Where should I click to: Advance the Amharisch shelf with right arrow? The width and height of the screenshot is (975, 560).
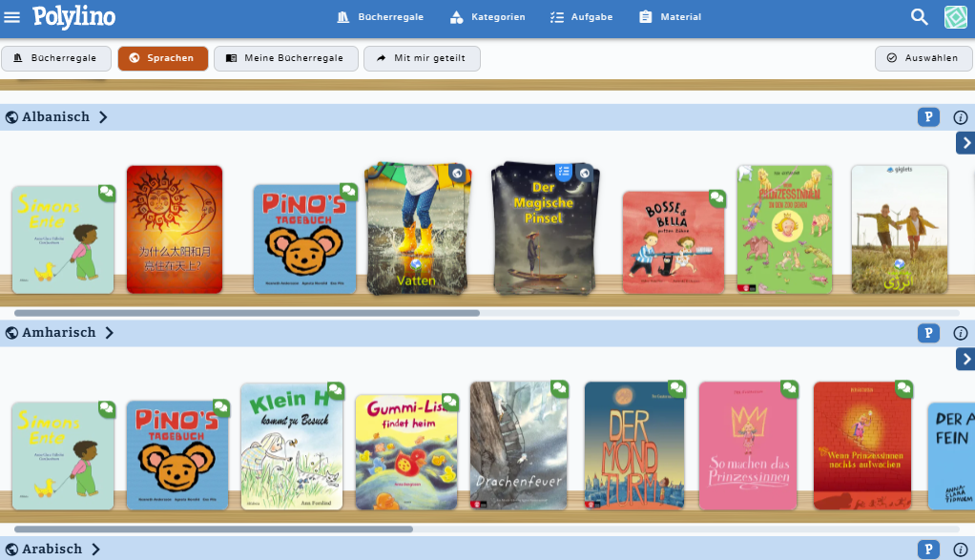[965, 360]
